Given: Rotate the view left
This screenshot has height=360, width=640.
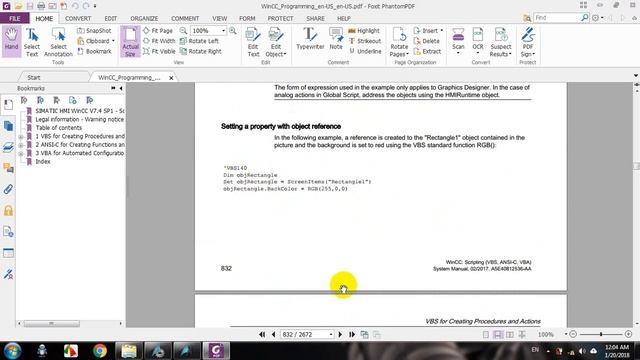Looking at the screenshot, I should [199, 41].
